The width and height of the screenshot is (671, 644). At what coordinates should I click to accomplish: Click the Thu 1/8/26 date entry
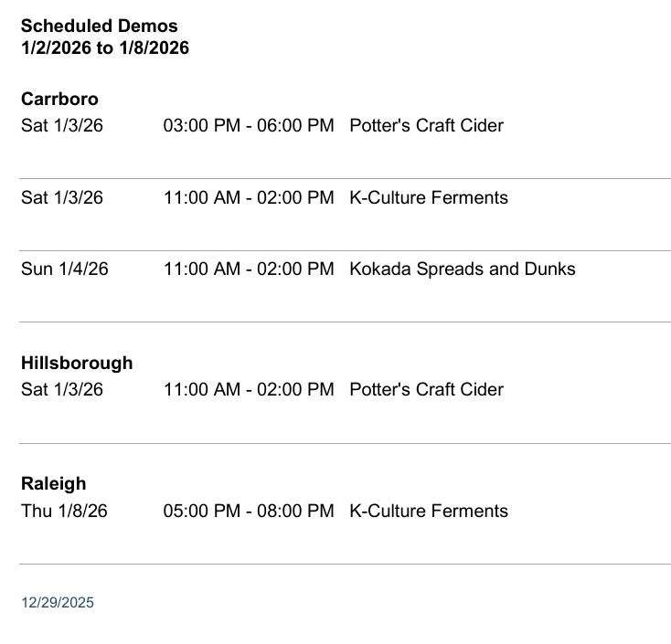64,511
